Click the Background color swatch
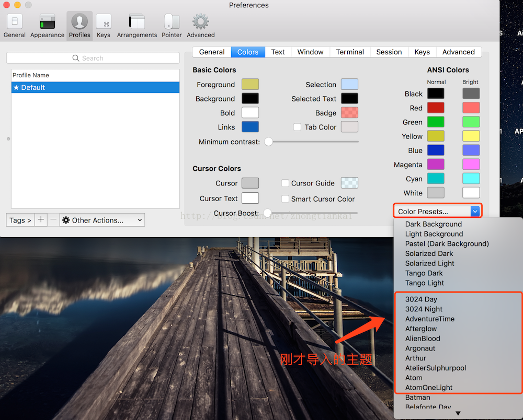The image size is (523, 420). point(250,99)
